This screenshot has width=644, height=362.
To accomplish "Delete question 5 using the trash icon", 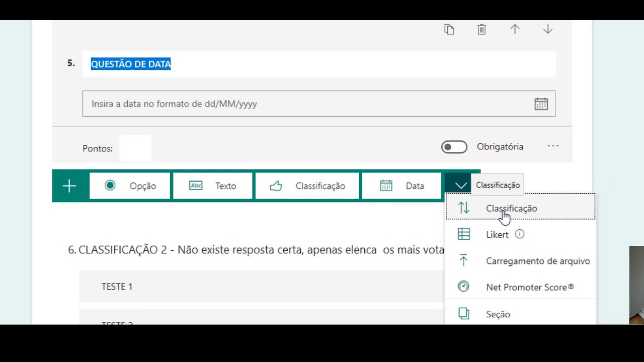I will 481,30.
